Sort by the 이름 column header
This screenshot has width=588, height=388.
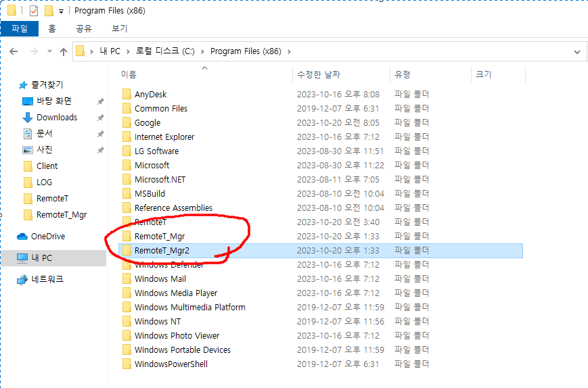(129, 74)
